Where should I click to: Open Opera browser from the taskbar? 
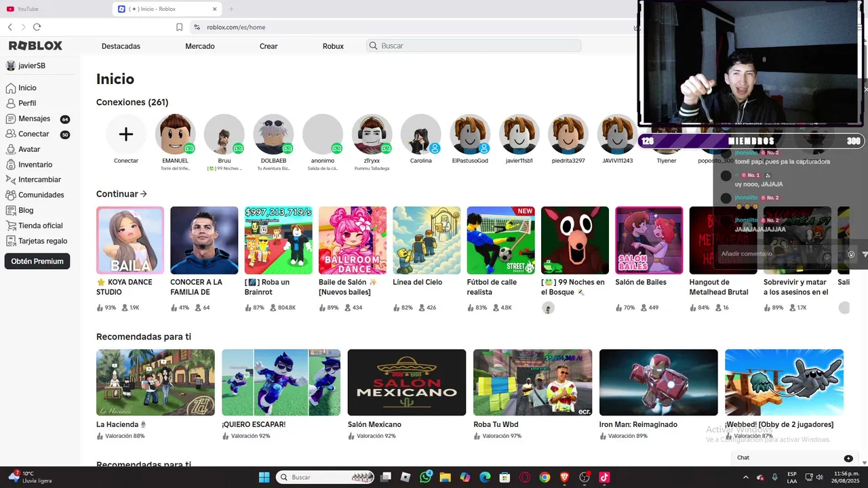coord(525,477)
